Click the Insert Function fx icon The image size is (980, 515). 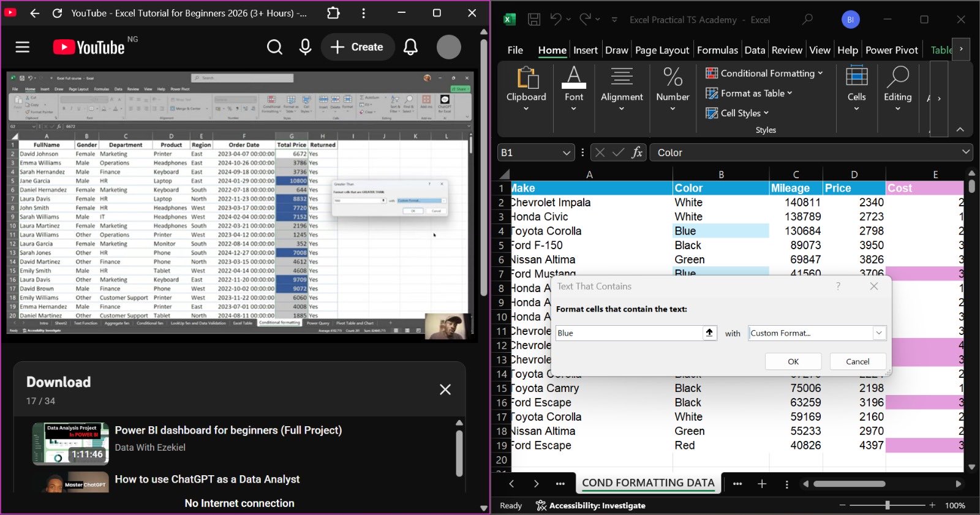(637, 152)
